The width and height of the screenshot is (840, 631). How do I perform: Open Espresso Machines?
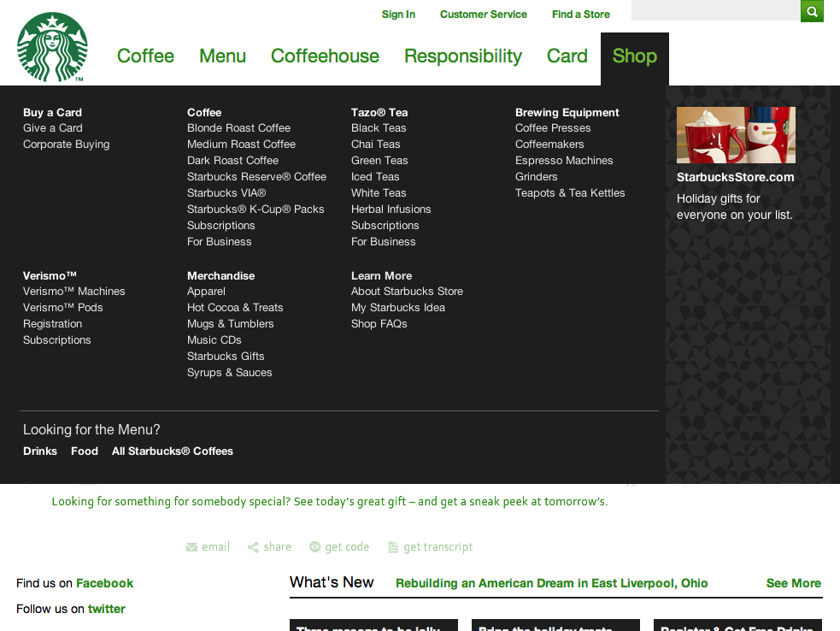tap(564, 160)
